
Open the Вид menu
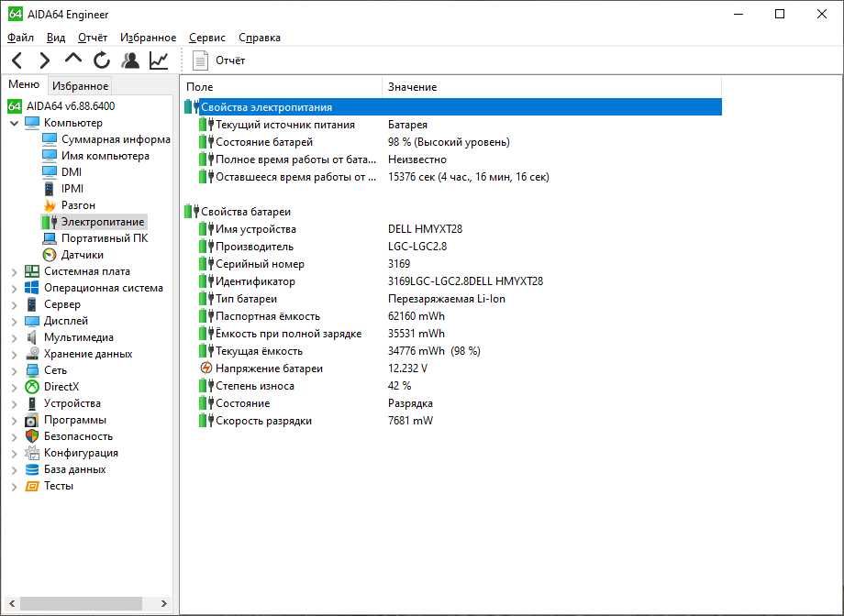pyautogui.click(x=56, y=37)
